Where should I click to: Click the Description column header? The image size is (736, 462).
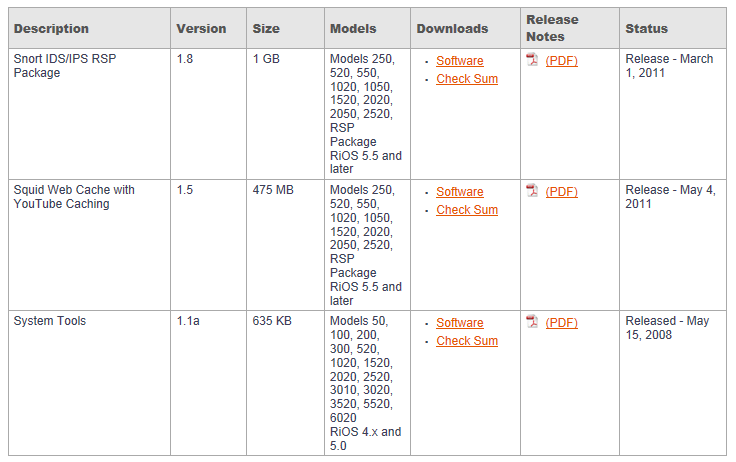51,29
